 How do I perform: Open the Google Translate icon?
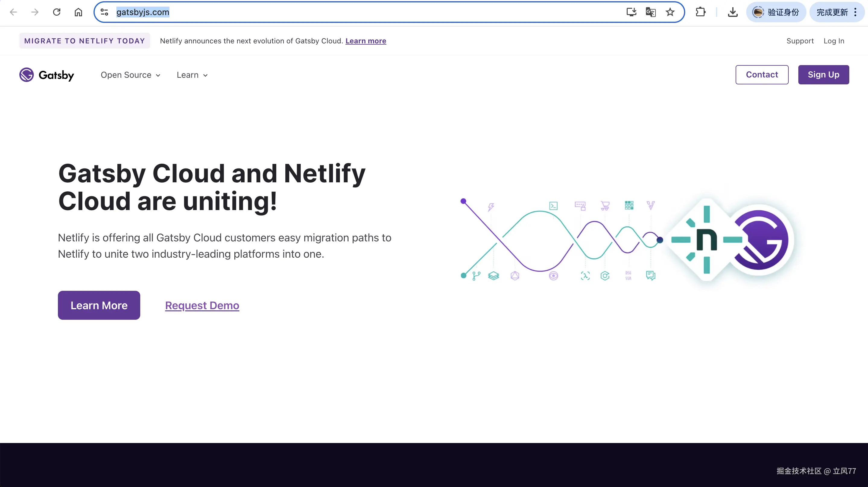click(x=650, y=12)
